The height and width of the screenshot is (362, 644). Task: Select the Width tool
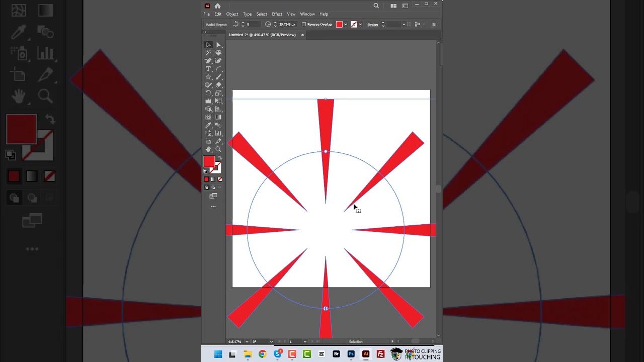point(208,101)
